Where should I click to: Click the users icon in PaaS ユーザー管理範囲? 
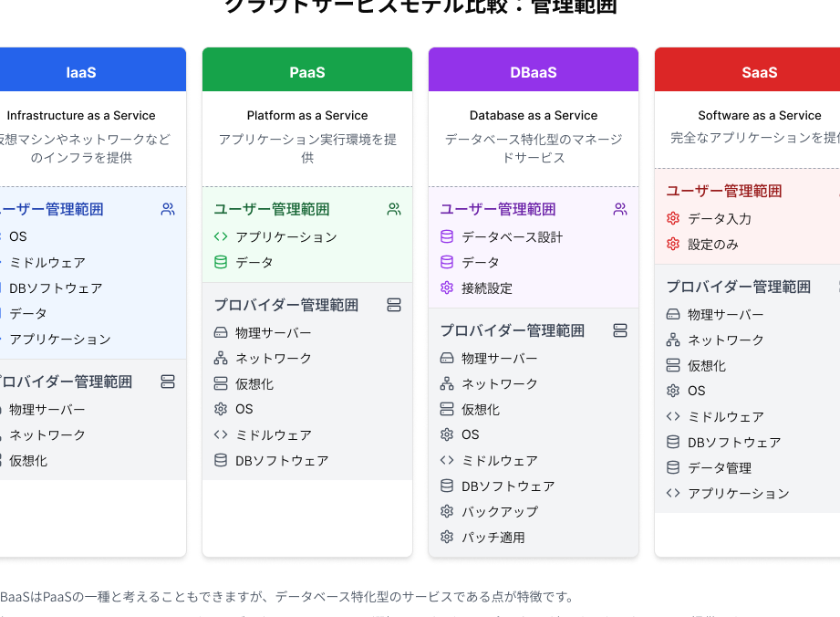click(x=394, y=209)
